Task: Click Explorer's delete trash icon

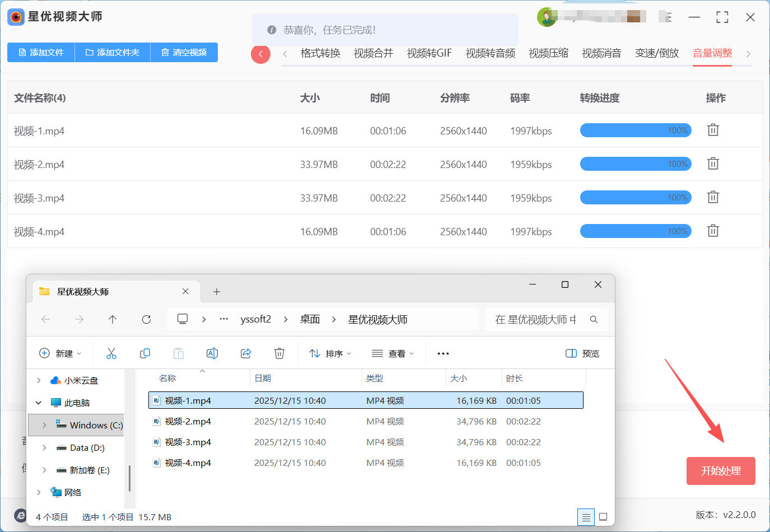Action: pos(279,353)
